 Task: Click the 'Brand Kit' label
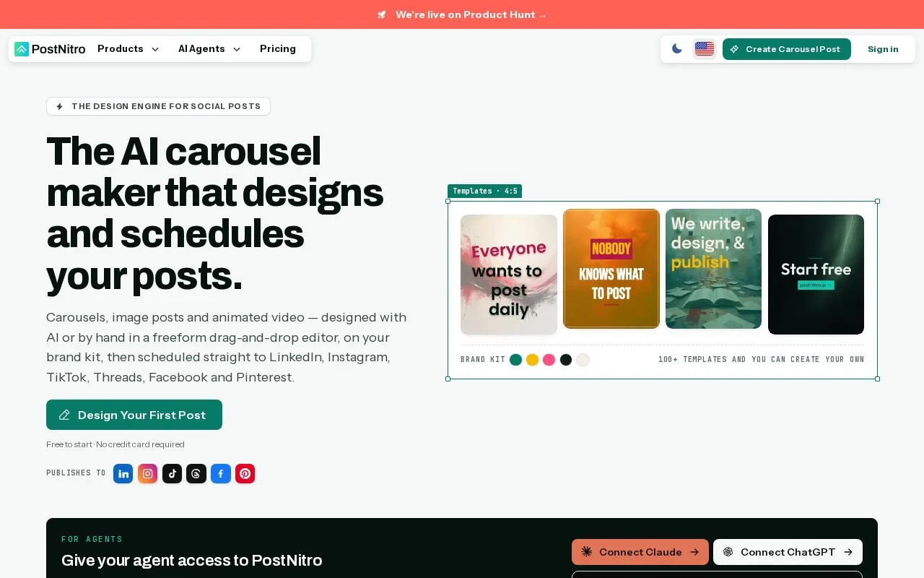click(483, 360)
